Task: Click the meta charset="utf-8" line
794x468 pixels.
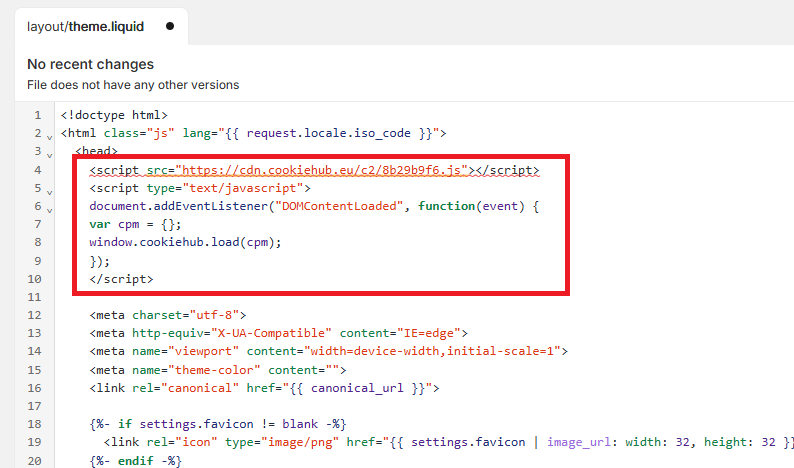Action: [x=168, y=315]
